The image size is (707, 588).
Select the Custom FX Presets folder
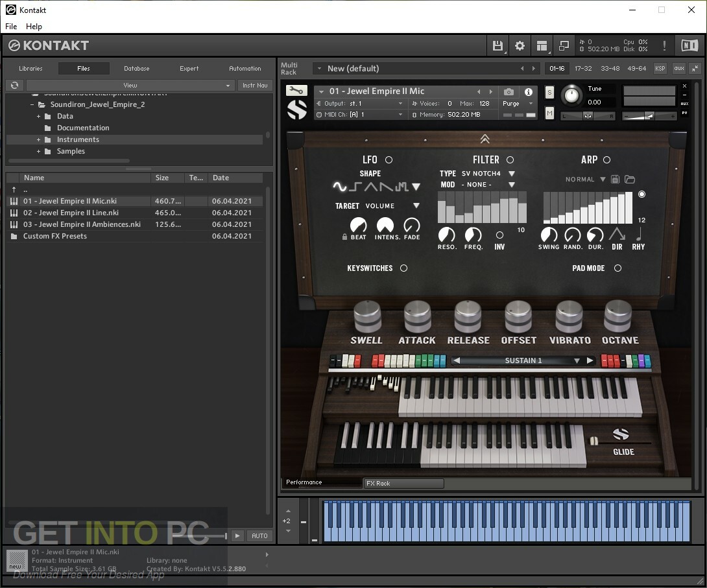click(x=134, y=236)
